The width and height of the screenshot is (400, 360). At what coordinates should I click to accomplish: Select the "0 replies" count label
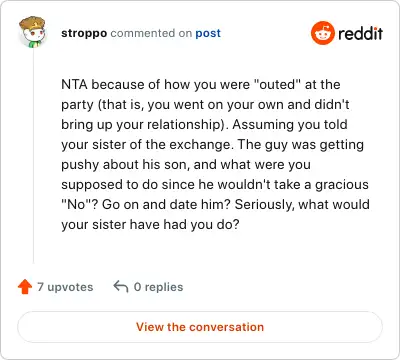(x=158, y=287)
